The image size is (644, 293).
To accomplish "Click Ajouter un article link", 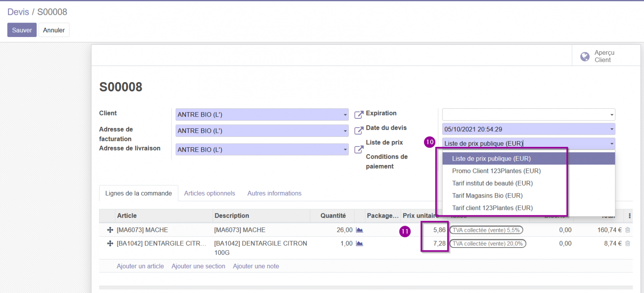I will [140, 266].
